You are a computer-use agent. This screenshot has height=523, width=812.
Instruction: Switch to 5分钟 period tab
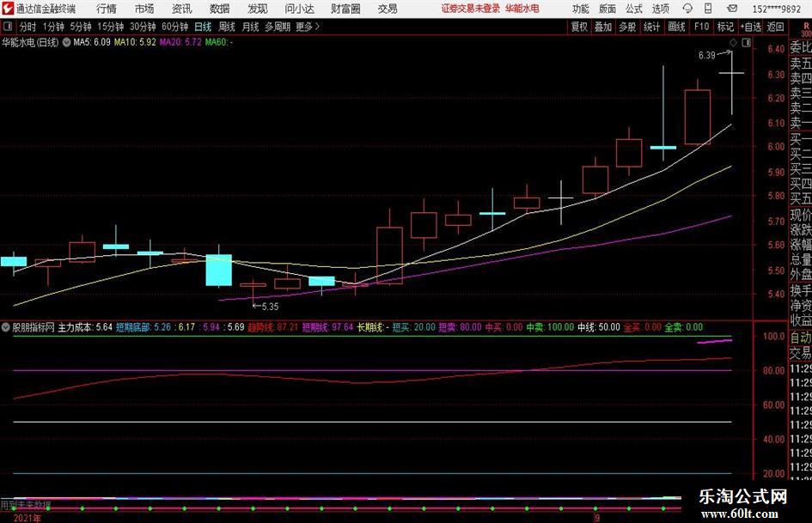(81, 27)
